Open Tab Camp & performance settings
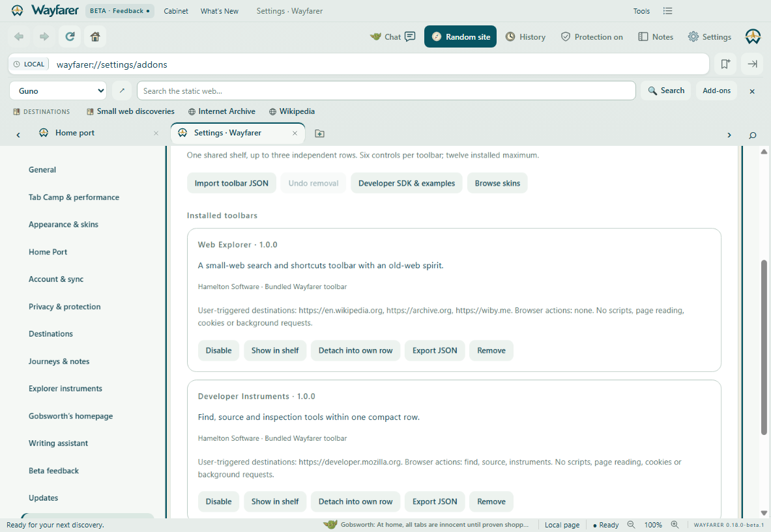Screen dimensions: 771x532 tap(74, 197)
